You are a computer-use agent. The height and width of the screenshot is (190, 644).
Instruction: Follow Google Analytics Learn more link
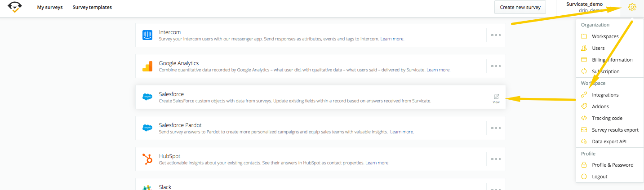point(438,70)
